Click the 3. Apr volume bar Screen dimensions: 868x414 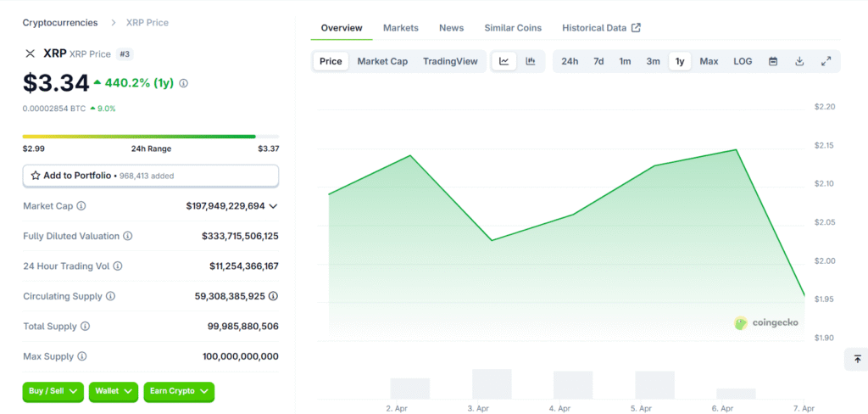pyautogui.click(x=492, y=384)
